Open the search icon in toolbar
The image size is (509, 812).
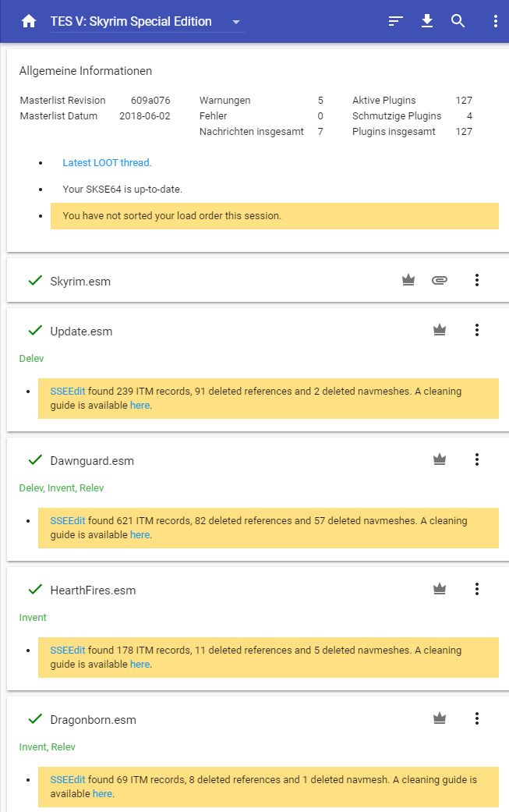[x=458, y=22]
